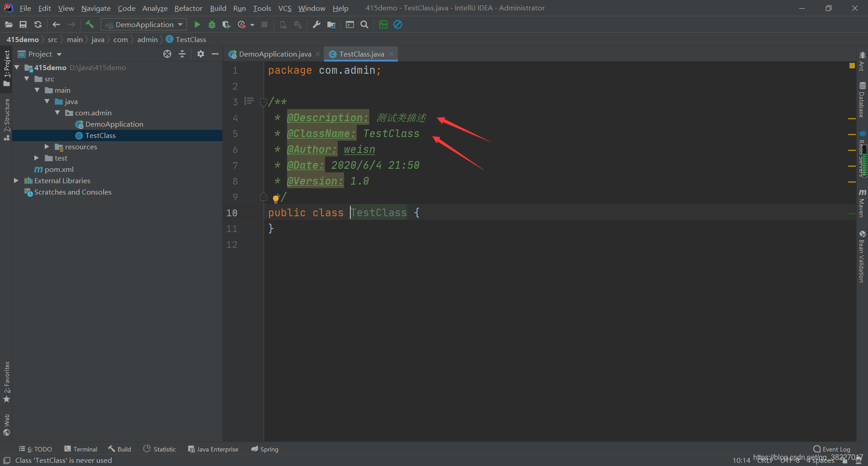This screenshot has height=466, width=868.
Task: Collapse the 415demo root tree node
Action: pos(17,67)
